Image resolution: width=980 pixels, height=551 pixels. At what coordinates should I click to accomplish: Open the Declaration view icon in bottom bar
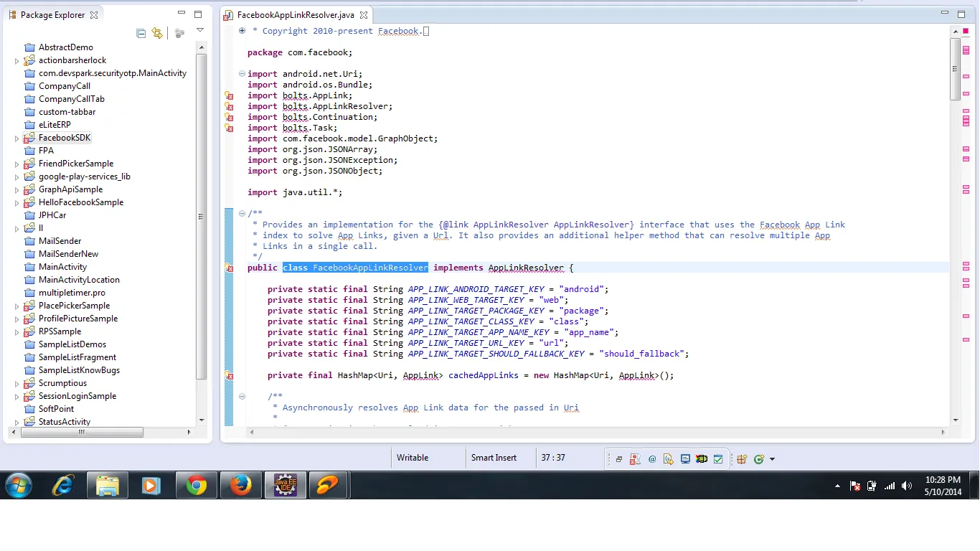pos(669,459)
